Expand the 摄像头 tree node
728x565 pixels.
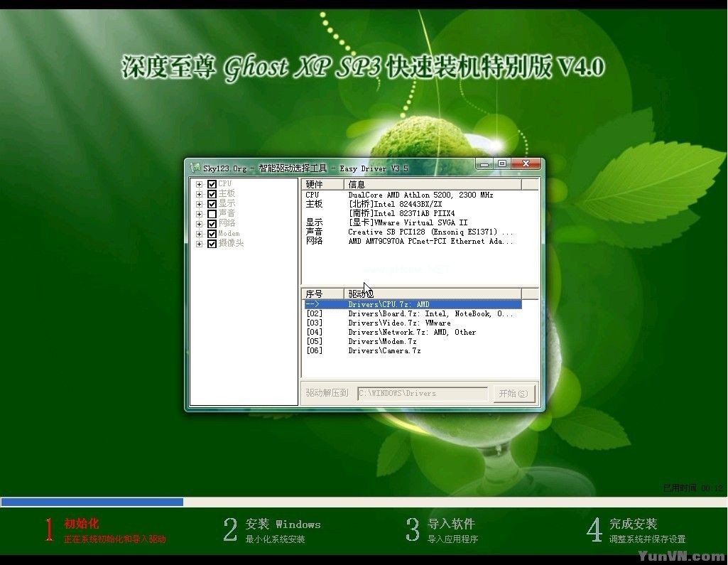199,244
